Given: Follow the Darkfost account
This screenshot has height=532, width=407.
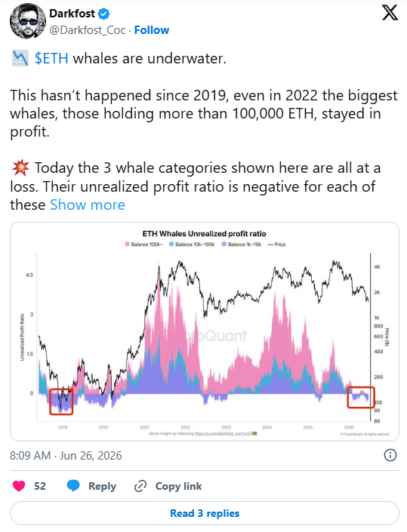Looking at the screenshot, I should tap(152, 30).
